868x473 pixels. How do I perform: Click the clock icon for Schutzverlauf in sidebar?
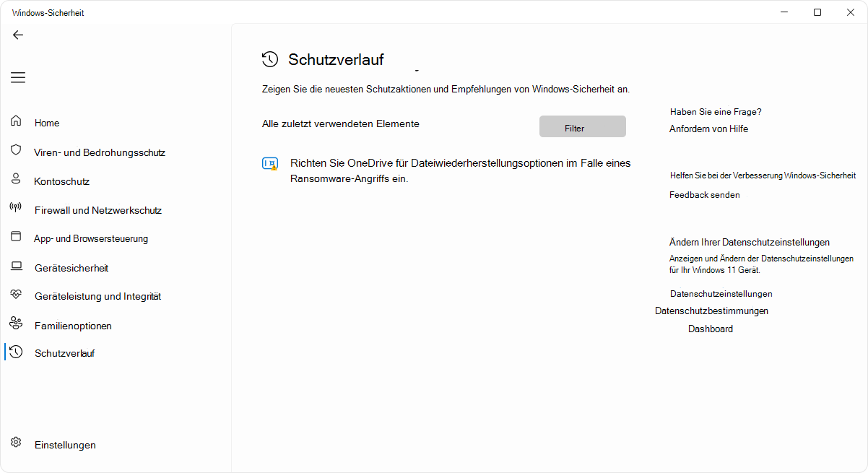click(x=16, y=352)
